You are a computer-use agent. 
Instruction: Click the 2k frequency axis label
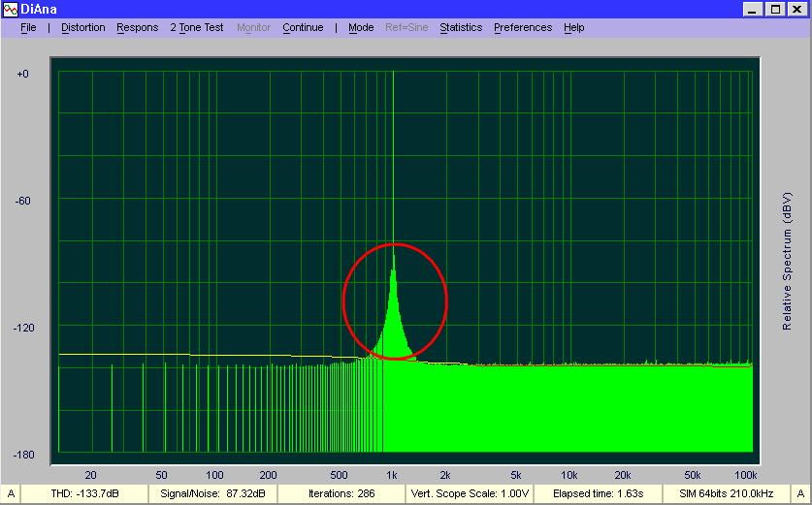445,475
